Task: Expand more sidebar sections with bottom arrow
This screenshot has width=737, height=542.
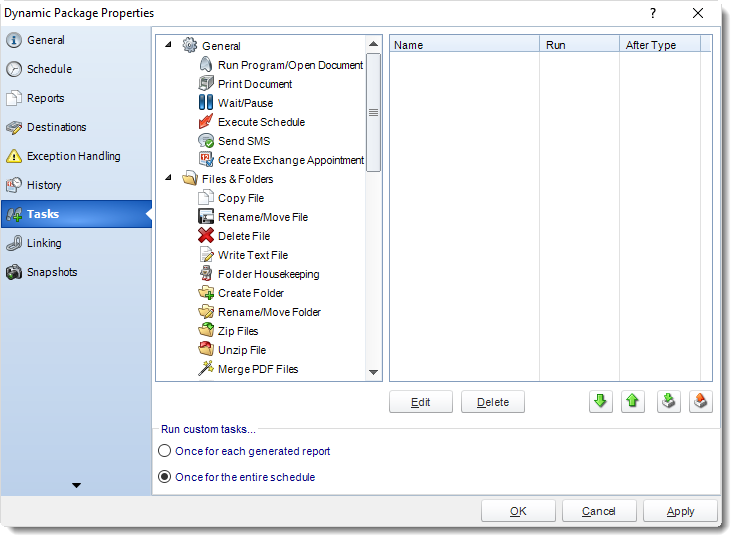Action: (76, 485)
